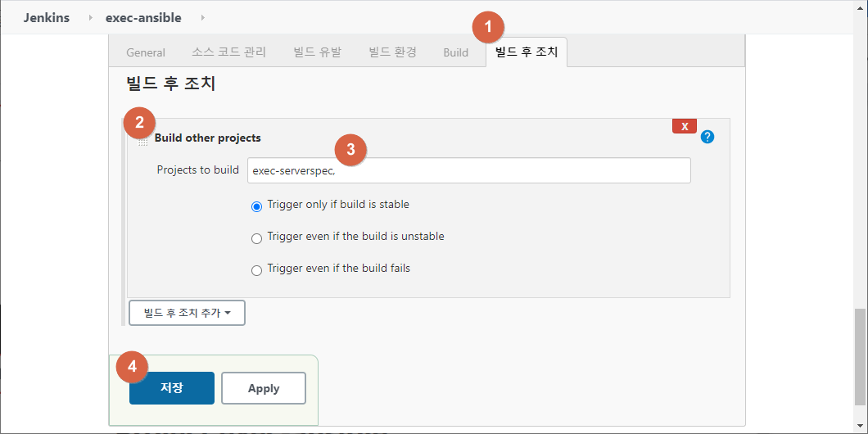Click the Build other projects heading
The image size is (868, 434).
[208, 138]
